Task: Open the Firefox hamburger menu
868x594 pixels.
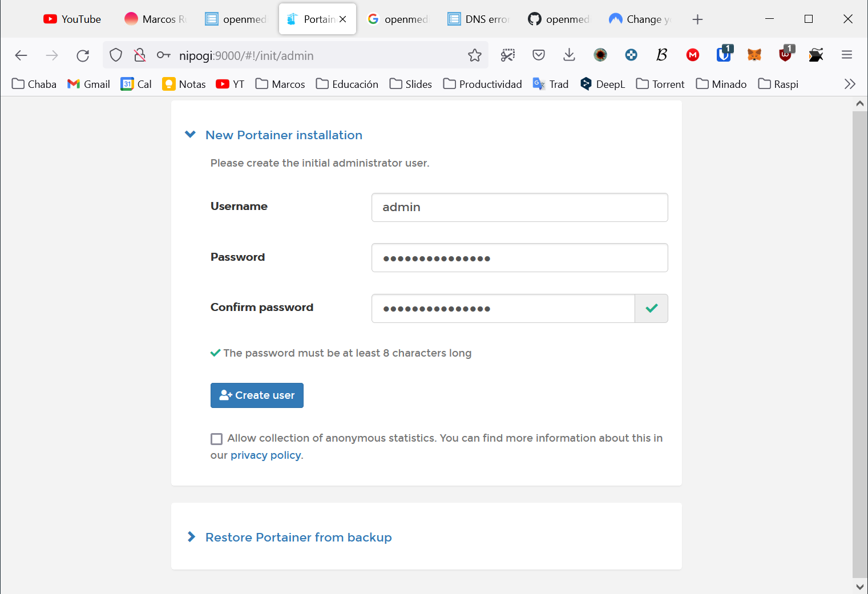Action: [847, 55]
